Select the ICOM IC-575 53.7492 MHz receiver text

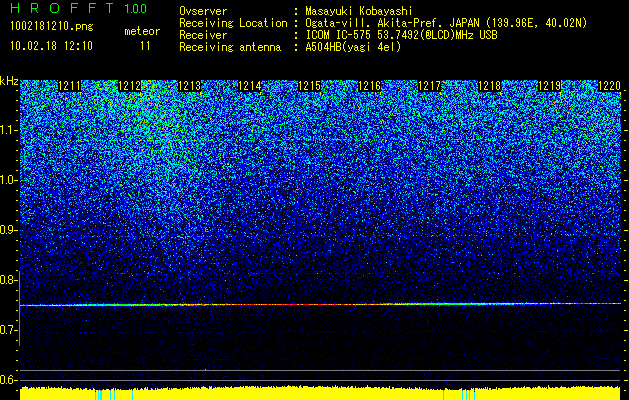click(x=402, y=35)
